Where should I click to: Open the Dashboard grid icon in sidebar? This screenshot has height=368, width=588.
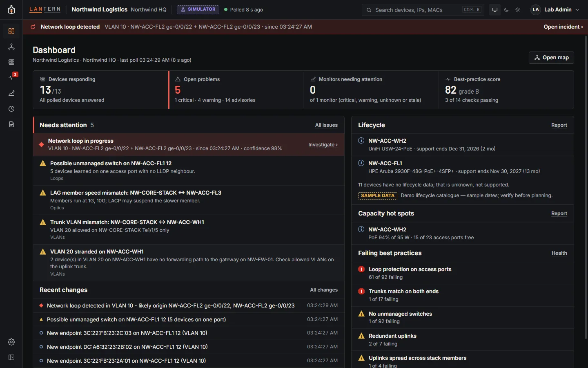[x=11, y=31]
